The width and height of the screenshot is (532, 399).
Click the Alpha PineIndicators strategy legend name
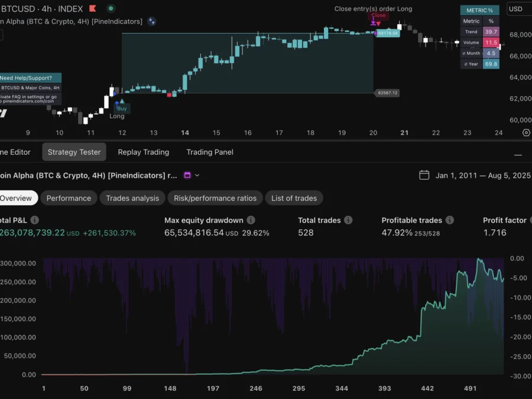tap(72, 21)
